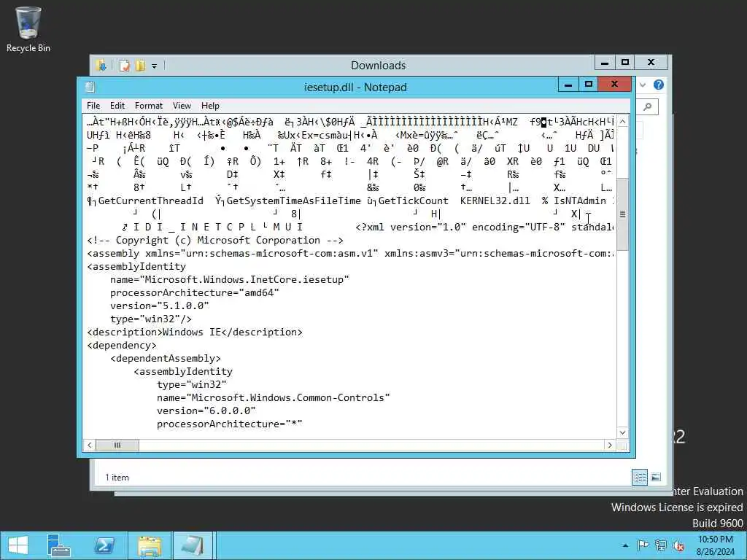Click the Notepad title bar icon
The image size is (747, 560).
coord(90,87)
